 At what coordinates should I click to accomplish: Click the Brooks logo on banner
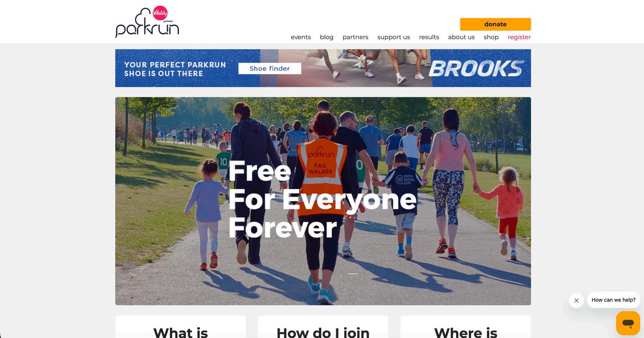click(476, 69)
